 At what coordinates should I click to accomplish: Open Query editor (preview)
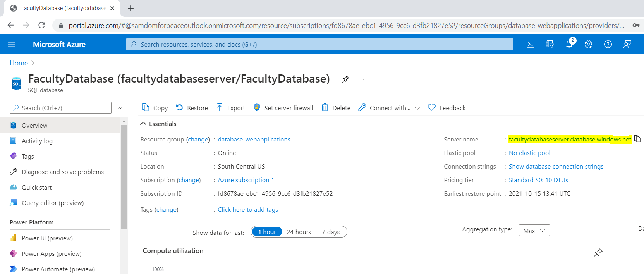60,203
